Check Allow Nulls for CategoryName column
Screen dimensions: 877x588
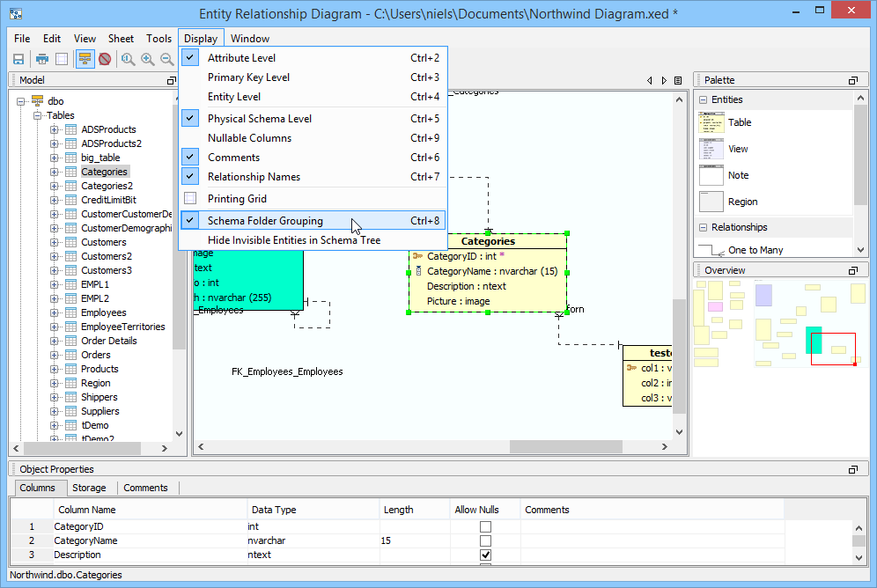click(x=485, y=540)
